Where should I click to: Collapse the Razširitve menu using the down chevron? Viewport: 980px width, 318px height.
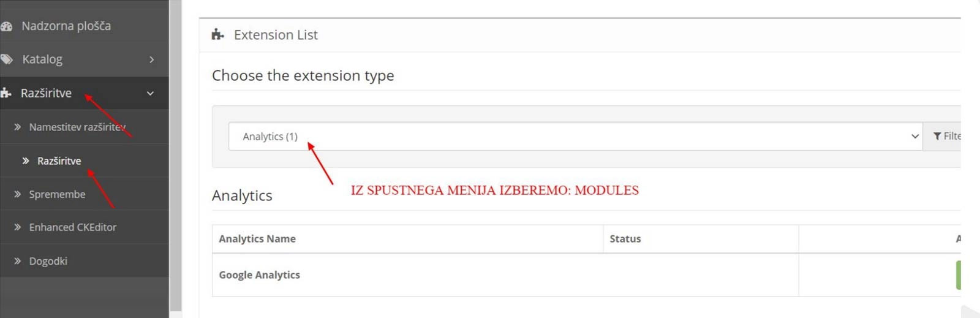(x=150, y=93)
